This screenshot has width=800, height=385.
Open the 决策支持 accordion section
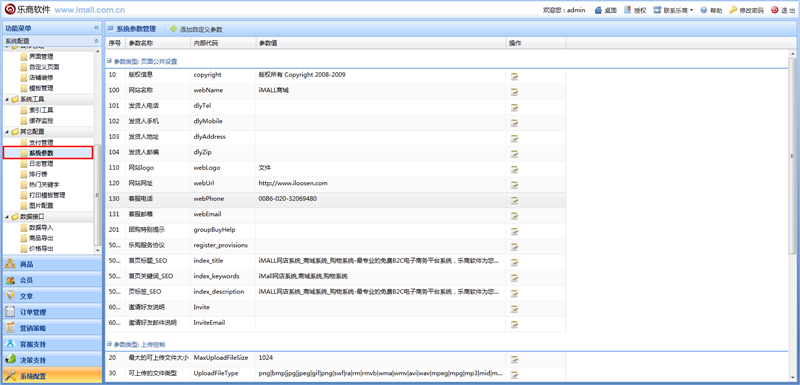point(52,360)
